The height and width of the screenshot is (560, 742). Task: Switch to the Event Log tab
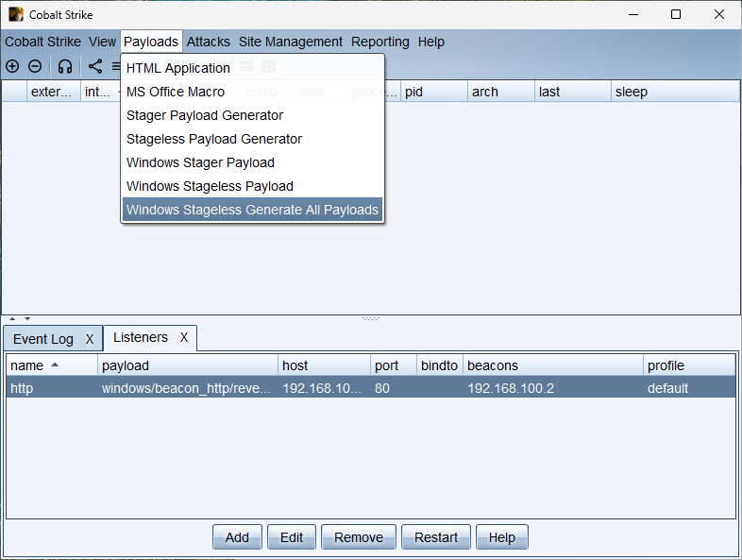43,339
